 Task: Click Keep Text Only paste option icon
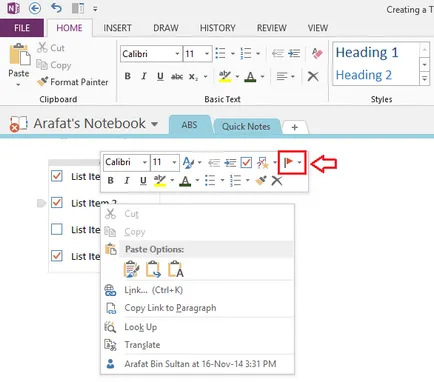pos(176,269)
